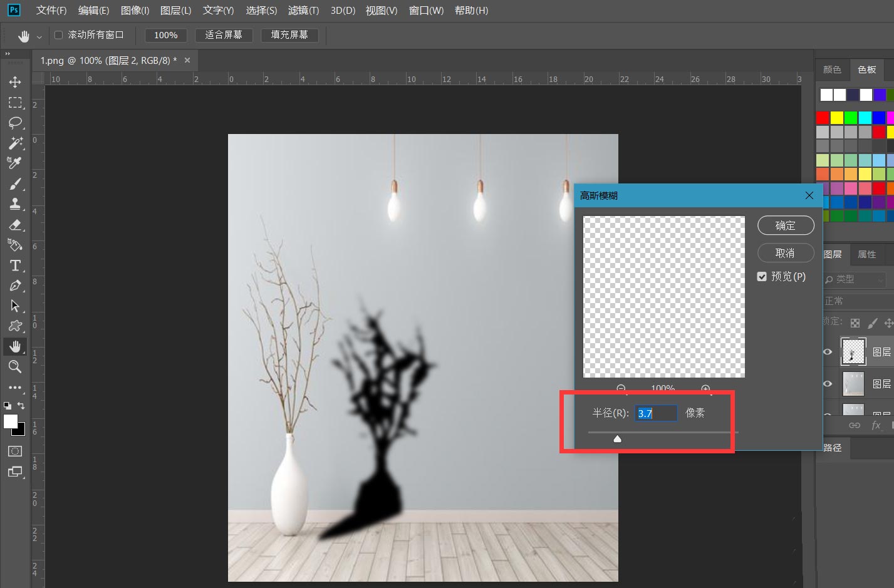Click the 半径 radius input field

pyautogui.click(x=655, y=413)
